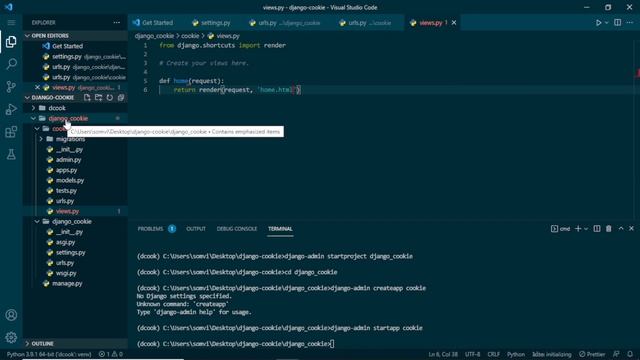This screenshot has width=640, height=360.
Task: Open tests.py in the file tree
Action: point(66,191)
